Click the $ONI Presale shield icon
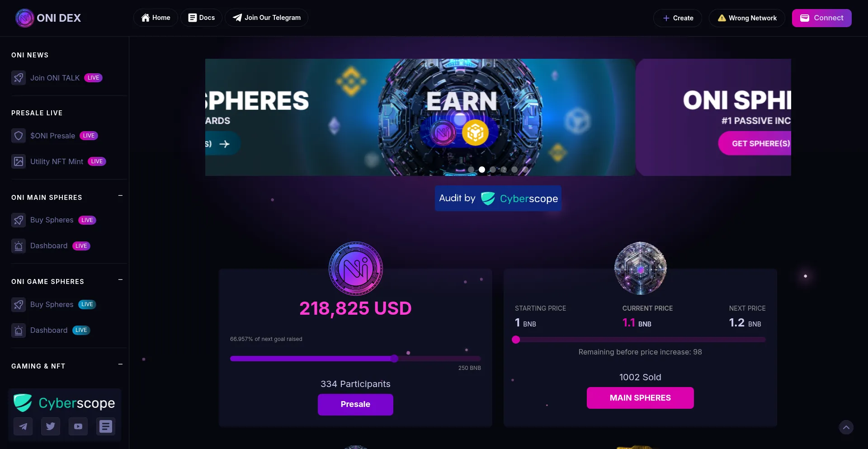This screenshot has width=868, height=449. pyautogui.click(x=19, y=136)
